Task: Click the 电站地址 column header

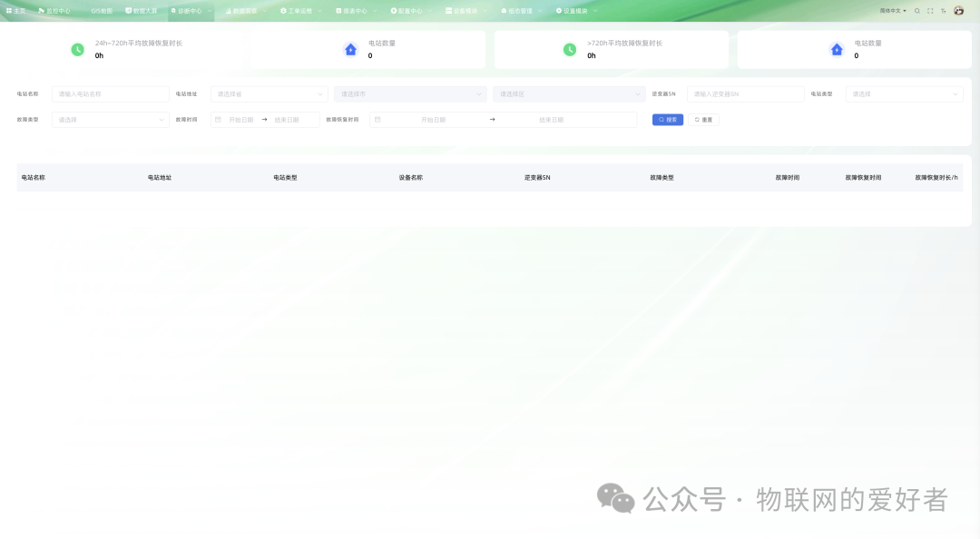Action: coord(160,178)
